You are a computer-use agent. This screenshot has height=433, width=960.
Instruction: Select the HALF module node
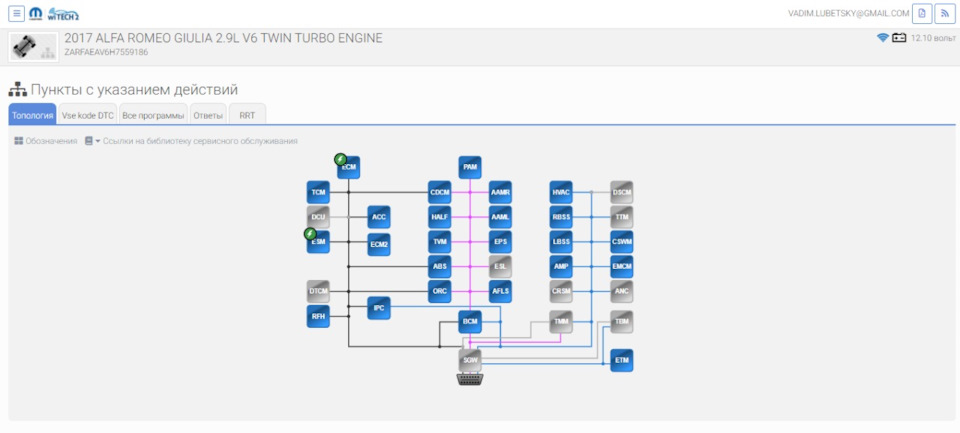tap(440, 217)
